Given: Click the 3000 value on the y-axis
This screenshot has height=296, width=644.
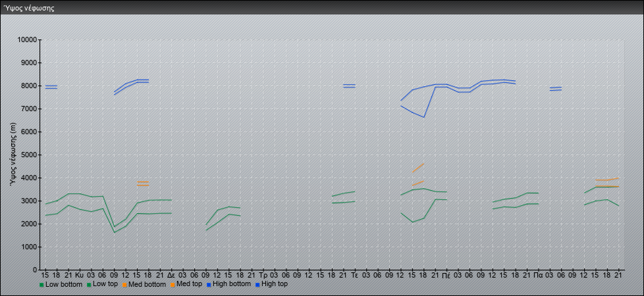Looking at the screenshot, I should tap(29, 201).
